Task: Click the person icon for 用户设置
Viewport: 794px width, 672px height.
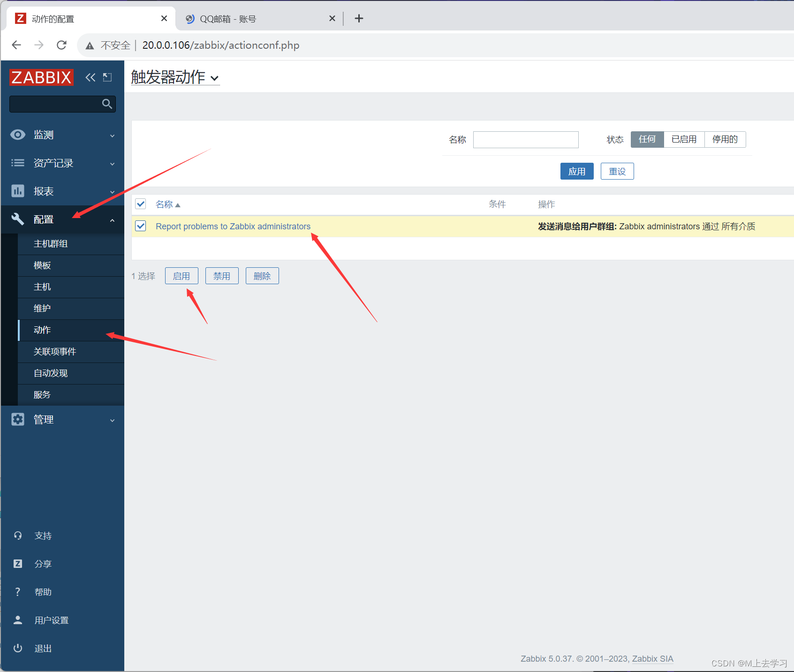Action: (18, 620)
